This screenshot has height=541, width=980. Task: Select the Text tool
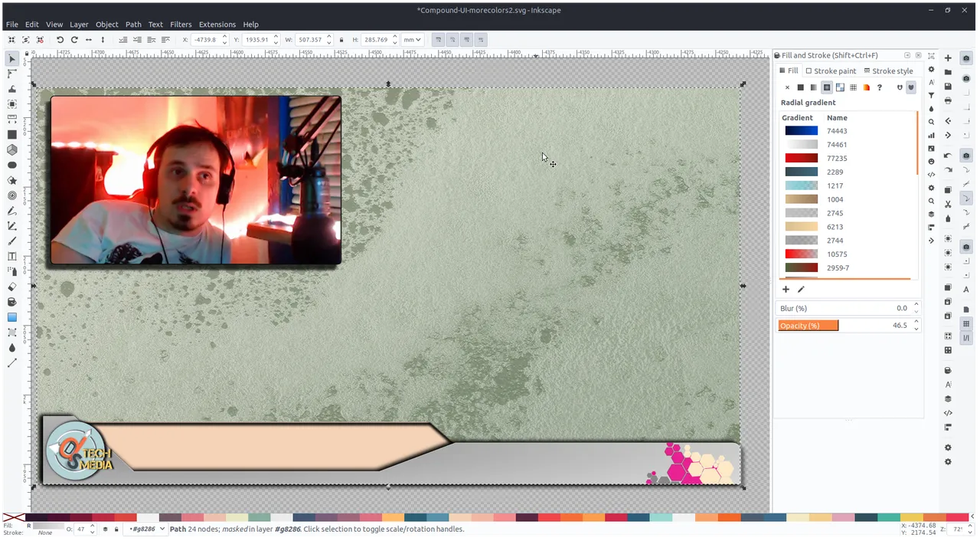coord(11,257)
